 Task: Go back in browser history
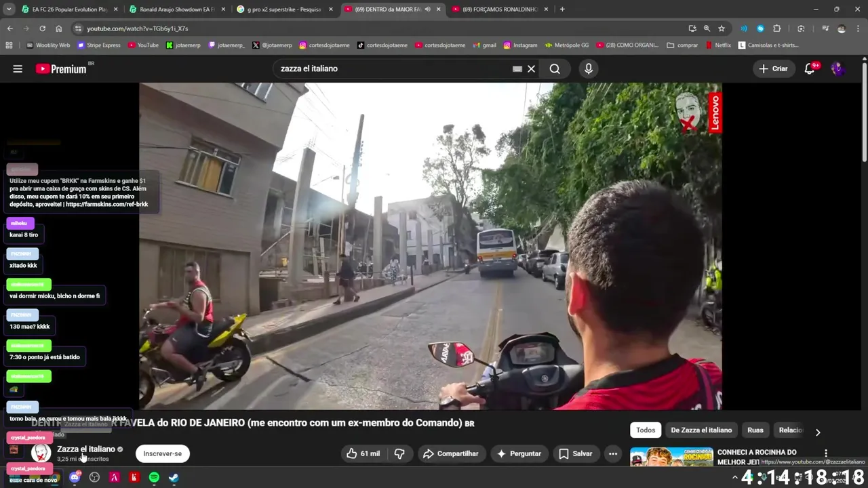pos(9,28)
